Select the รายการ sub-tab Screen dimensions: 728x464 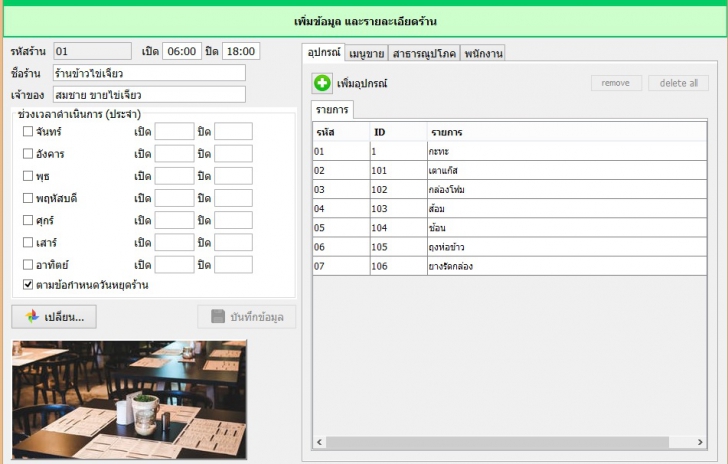[x=332, y=110]
